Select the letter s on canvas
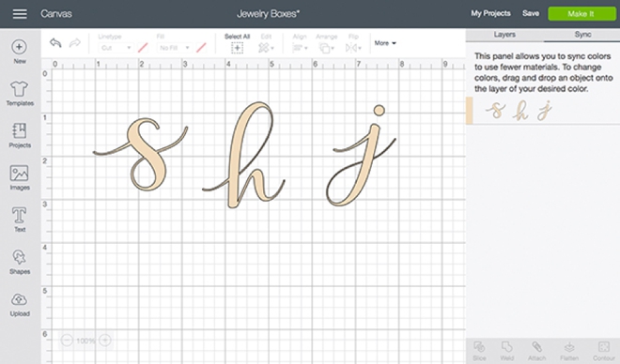The width and height of the screenshot is (620, 364). pos(148,156)
